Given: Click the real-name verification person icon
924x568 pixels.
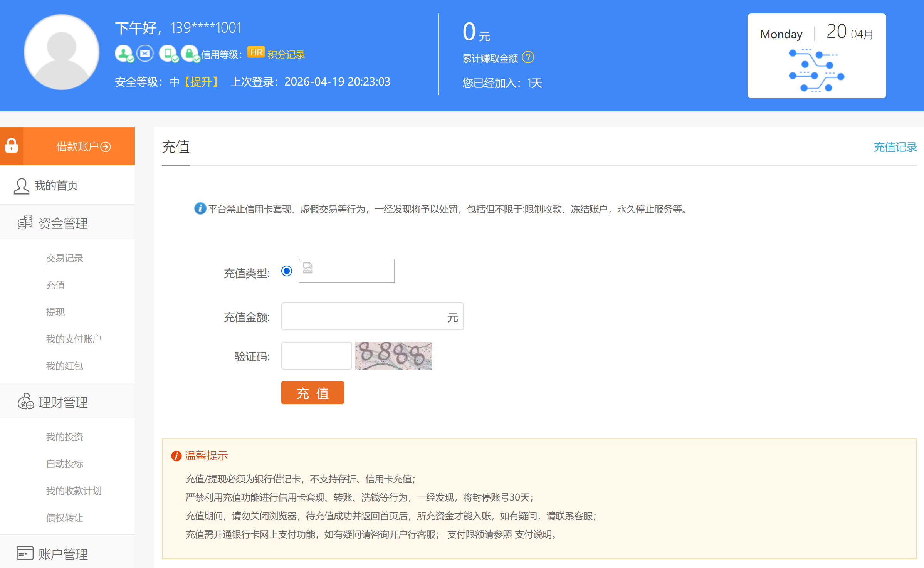Looking at the screenshot, I should coord(123,53).
